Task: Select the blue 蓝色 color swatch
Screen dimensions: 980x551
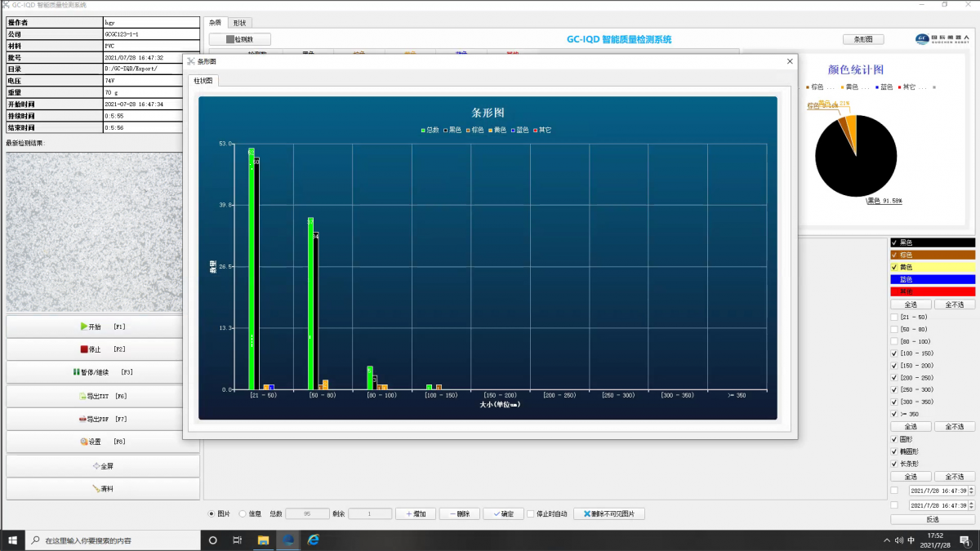Action: [x=933, y=279]
